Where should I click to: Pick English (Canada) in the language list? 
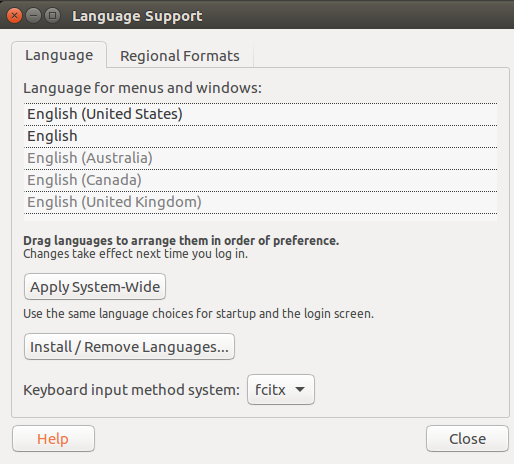pyautogui.click(x=260, y=180)
